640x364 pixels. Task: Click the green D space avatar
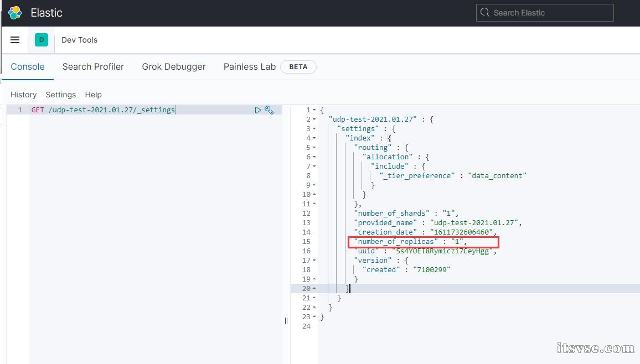pyautogui.click(x=42, y=40)
